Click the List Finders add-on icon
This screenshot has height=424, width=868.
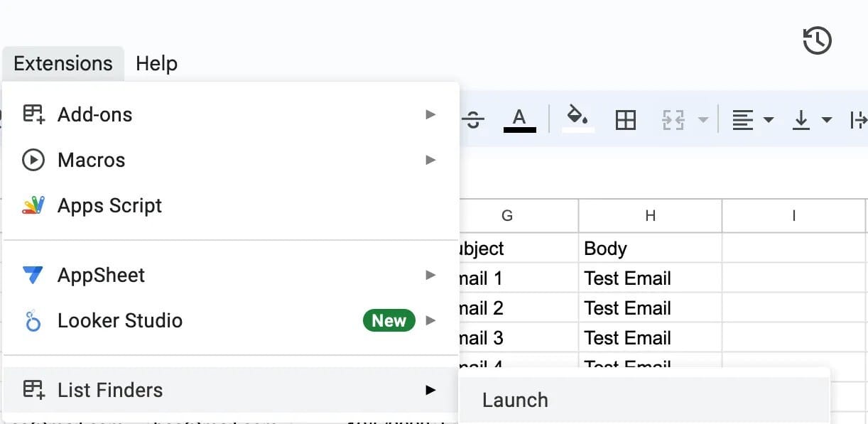tap(33, 389)
